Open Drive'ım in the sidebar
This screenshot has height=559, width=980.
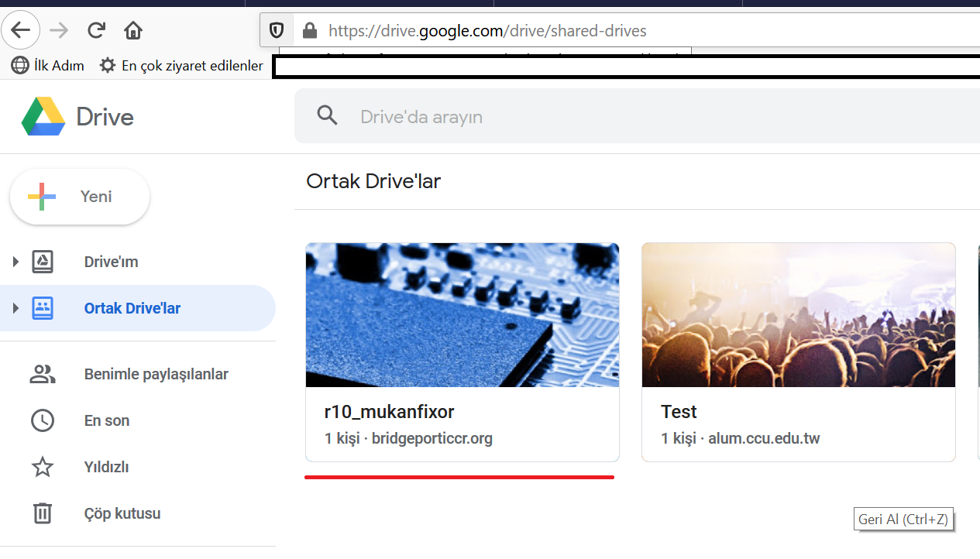(111, 262)
